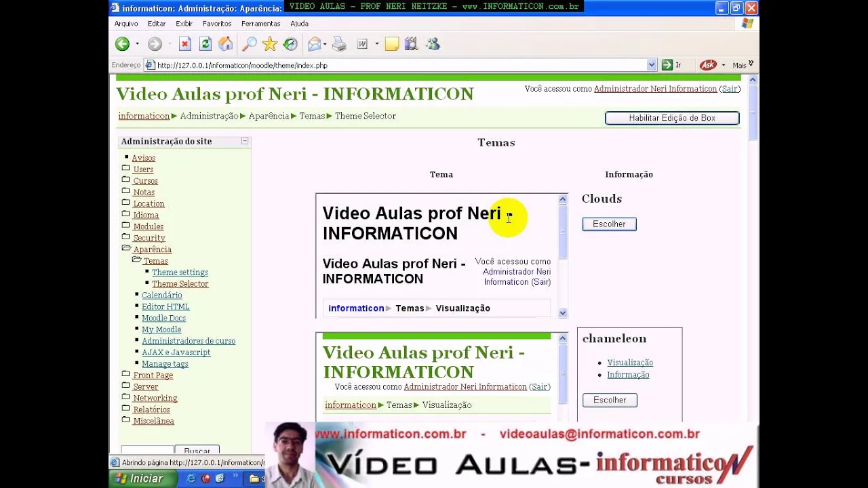Image resolution: width=868 pixels, height=488 pixels.
Task: Open Avisos link in admin sidebar
Action: pos(143,158)
